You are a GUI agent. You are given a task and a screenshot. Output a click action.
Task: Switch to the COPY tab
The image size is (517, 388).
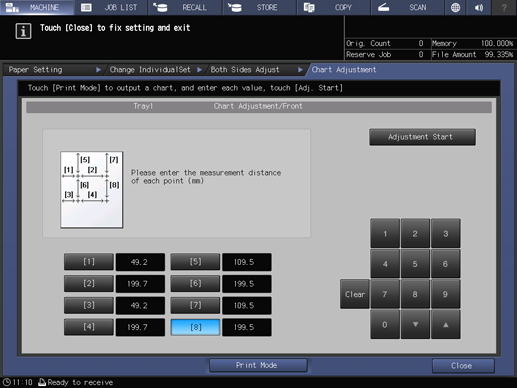334,7
